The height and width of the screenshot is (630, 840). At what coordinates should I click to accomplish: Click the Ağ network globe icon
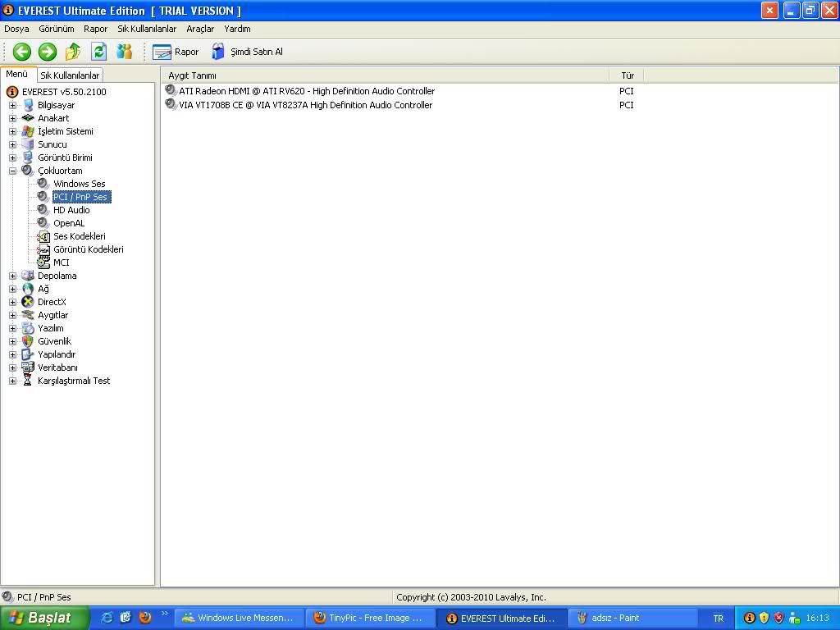(28, 289)
